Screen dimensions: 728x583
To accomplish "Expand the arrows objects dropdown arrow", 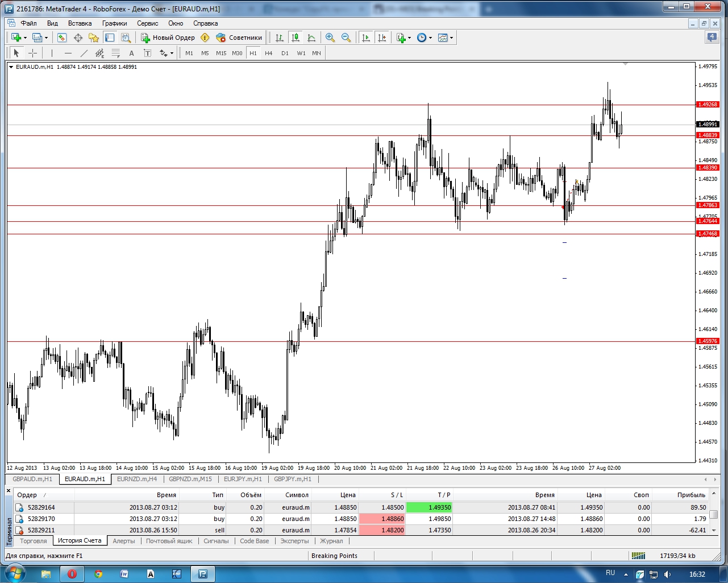I will coord(172,53).
